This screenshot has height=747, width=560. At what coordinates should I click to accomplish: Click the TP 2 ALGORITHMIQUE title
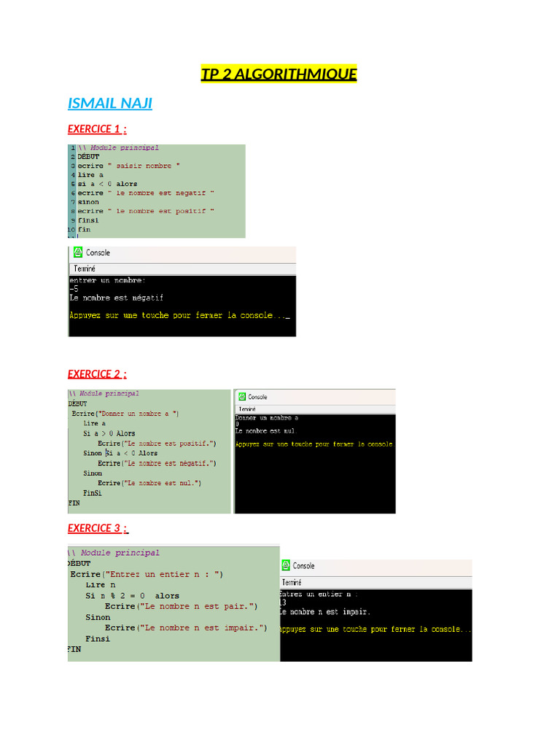tap(279, 74)
